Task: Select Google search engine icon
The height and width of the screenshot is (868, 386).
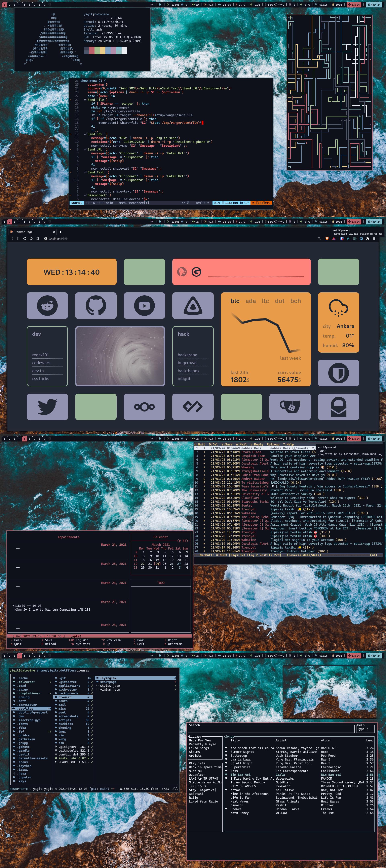Action: (197, 272)
